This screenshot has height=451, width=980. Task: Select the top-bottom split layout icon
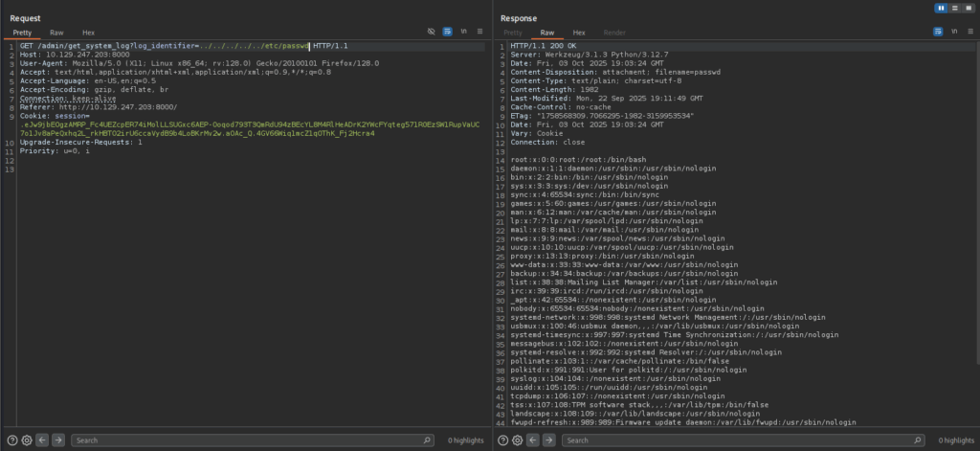tap(954, 8)
